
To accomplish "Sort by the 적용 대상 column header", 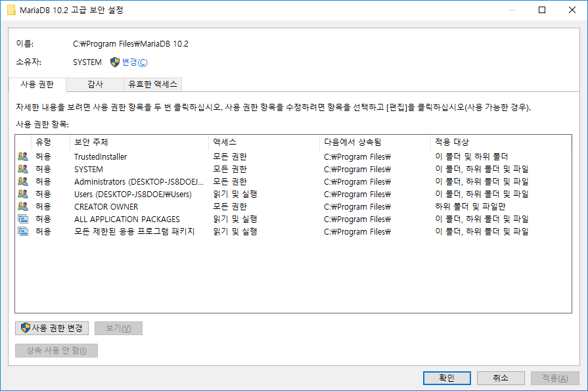I will 501,142.
